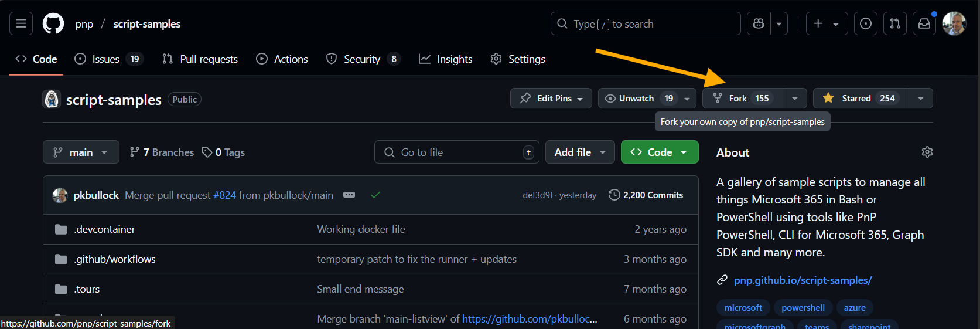The image size is (980, 329).
Task: View your pull requests icon in header
Action: (x=895, y=23)
